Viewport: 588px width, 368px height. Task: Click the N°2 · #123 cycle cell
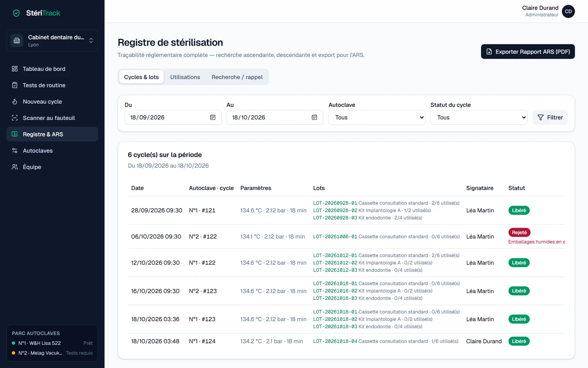coord(203,291)
